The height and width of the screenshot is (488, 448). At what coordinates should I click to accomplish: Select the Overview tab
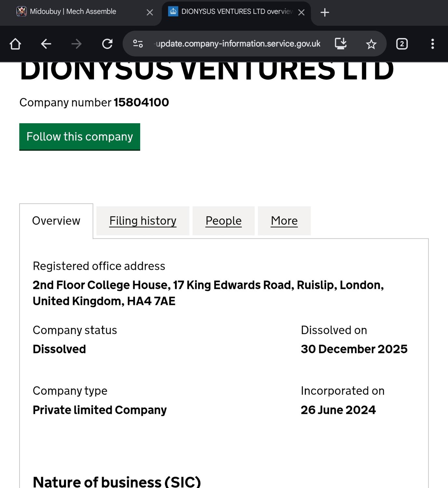click(56, 221)
